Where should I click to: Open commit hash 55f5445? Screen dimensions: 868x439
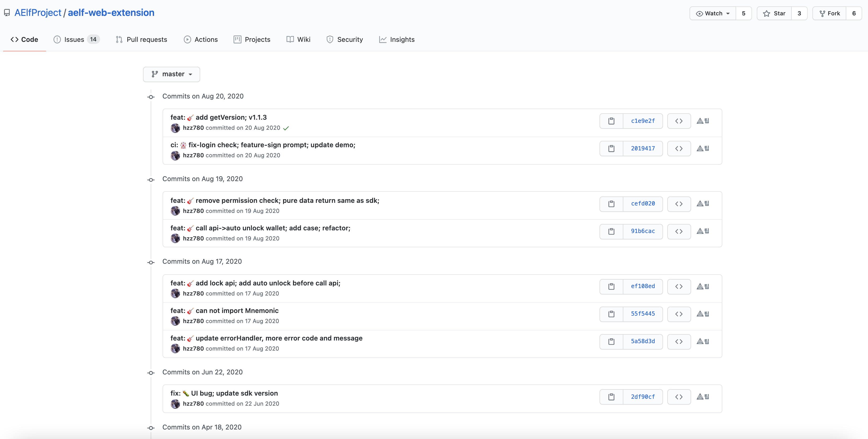(643, 314)
